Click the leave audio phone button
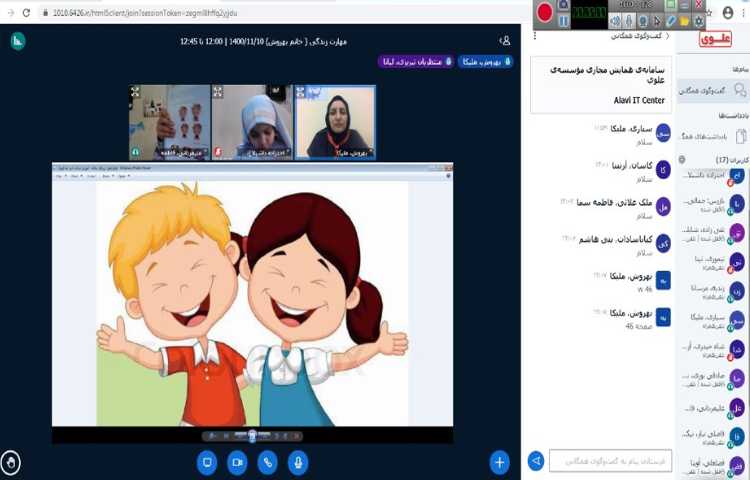 267,462
